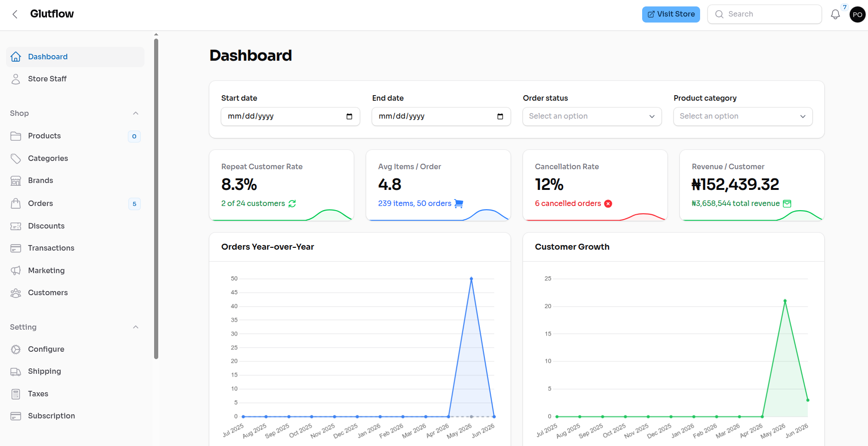Viewport: 868px width, 446px height.
Task: Click the Products count badge showing 0
Action: 134,137
